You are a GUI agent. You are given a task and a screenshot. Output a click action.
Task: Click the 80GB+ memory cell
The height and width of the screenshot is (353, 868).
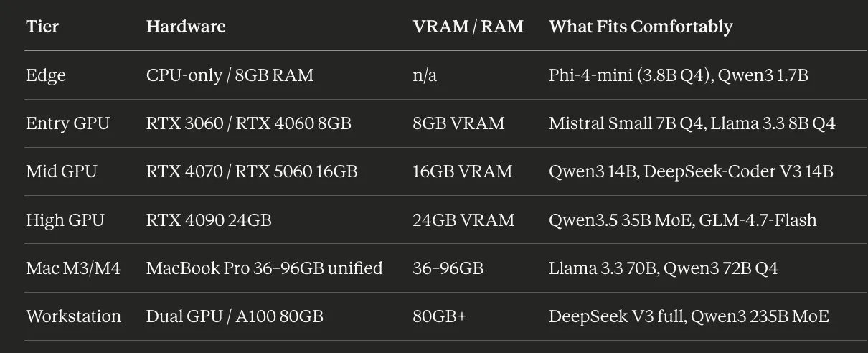439,316
